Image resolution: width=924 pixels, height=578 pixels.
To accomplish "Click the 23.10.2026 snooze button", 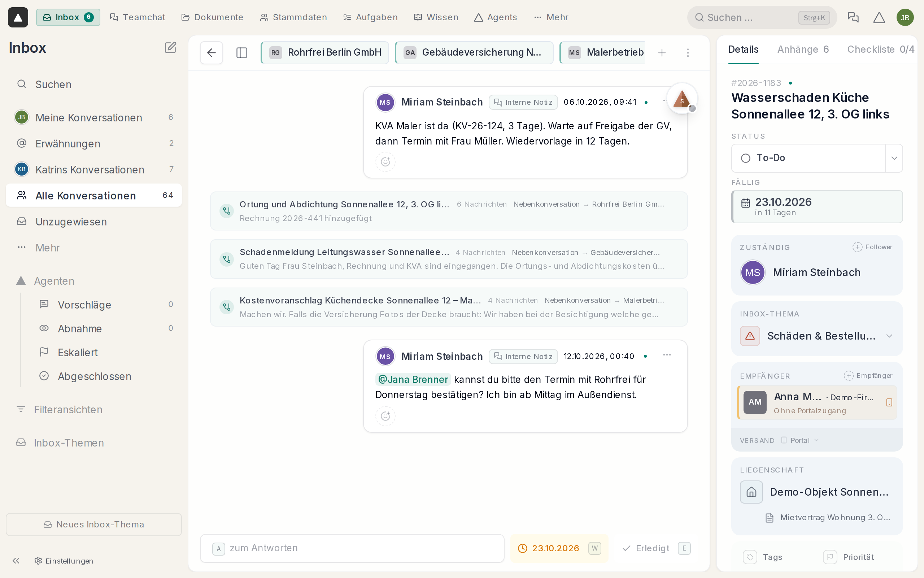I will pyautogui.click(x=559, y=549).
